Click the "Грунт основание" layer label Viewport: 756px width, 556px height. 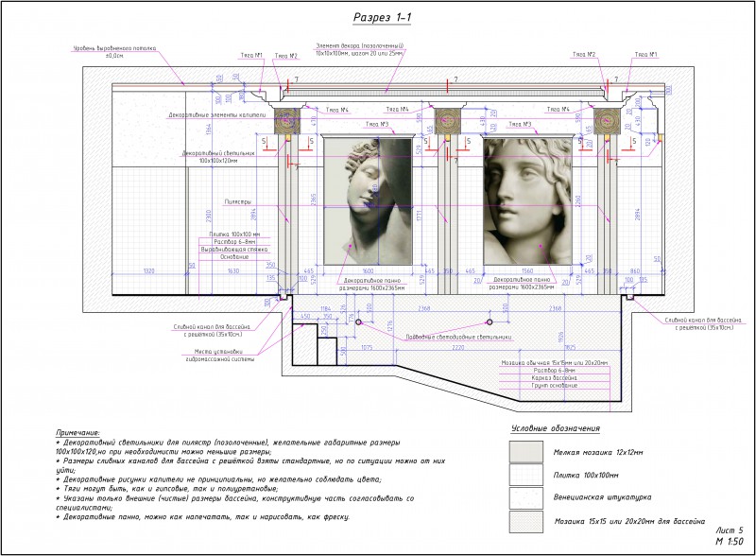(555, 386)
